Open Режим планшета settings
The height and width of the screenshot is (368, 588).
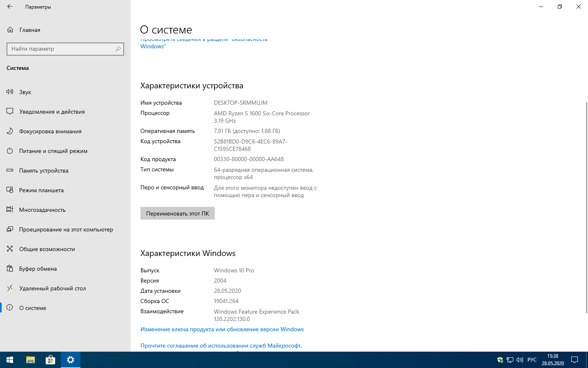point(65,190)
